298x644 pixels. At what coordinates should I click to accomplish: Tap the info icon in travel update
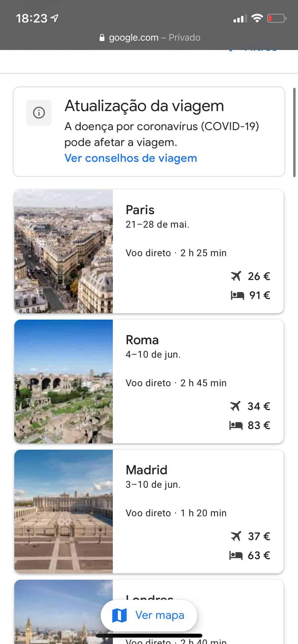39,113
